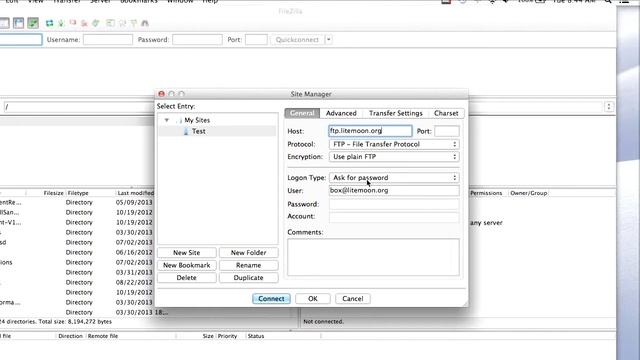Click the 'Not connected.' remote status text
The image size is (640, 360).
[323, 322]
